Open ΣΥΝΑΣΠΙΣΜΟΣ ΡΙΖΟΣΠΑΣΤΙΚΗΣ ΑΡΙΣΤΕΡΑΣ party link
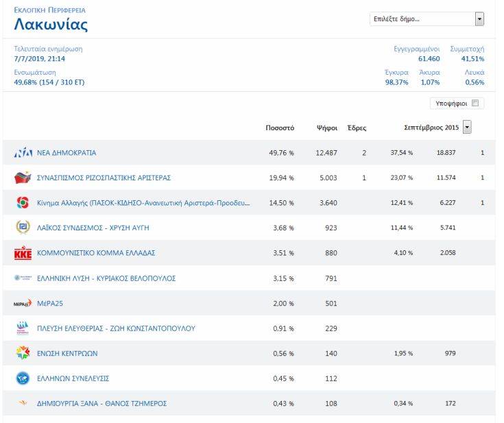The image size is (504, 423). tap(104, 178)
